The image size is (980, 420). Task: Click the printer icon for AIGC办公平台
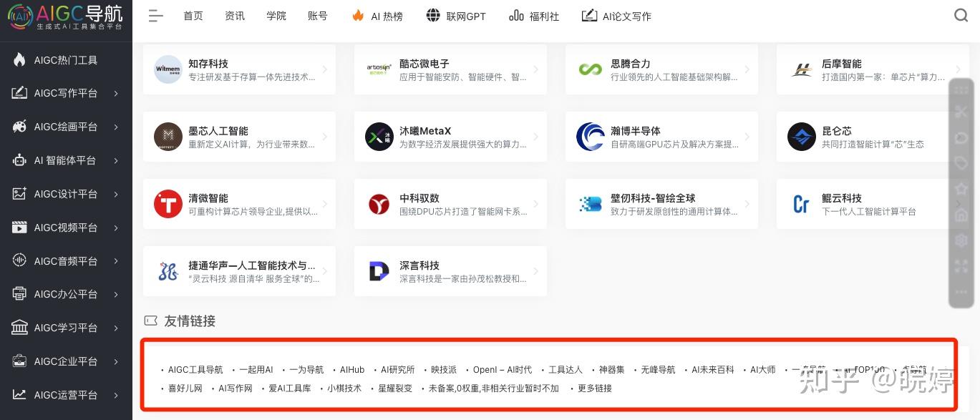click(20, 294)
